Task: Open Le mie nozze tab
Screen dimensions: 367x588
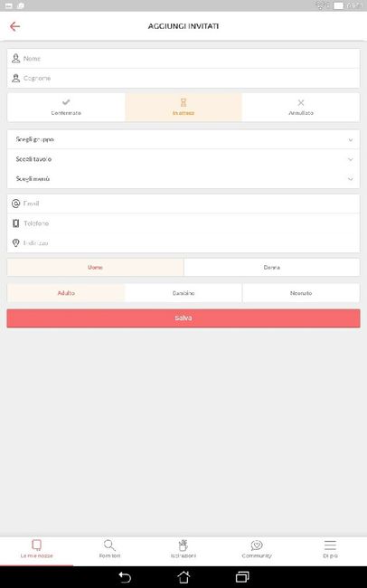Action: [37, 549]
